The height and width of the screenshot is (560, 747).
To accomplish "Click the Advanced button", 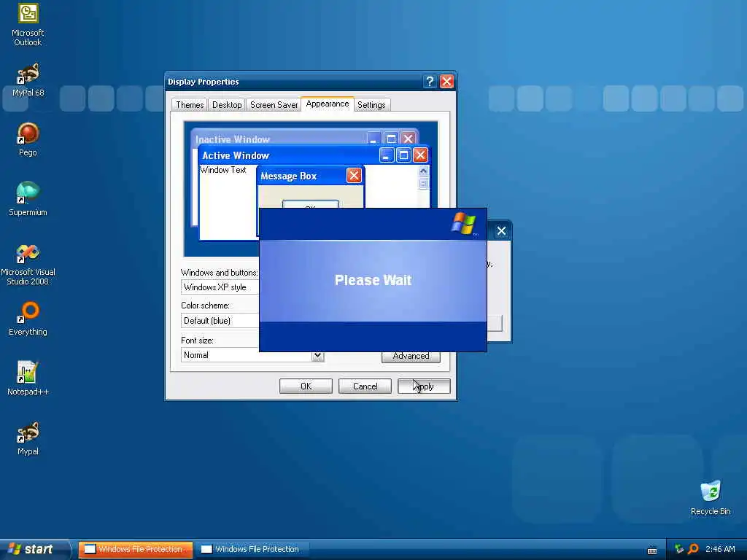I will [x=411, y=357].
